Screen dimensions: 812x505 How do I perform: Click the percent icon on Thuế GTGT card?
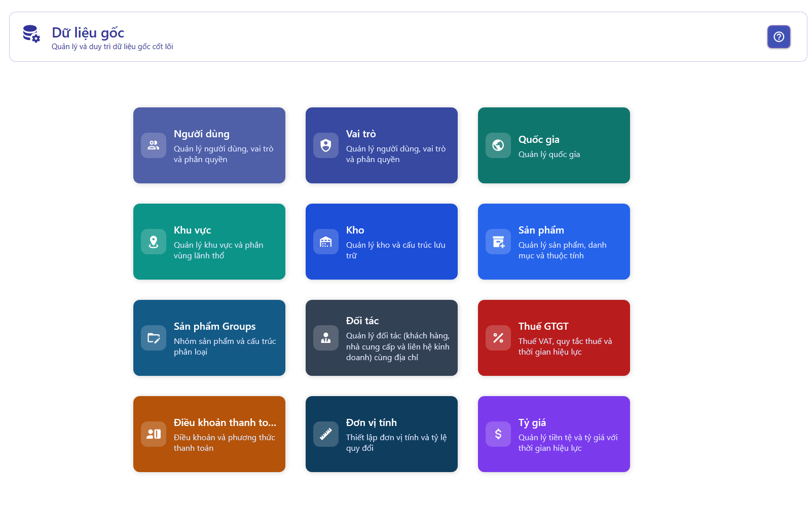click(x=498, y=338)
